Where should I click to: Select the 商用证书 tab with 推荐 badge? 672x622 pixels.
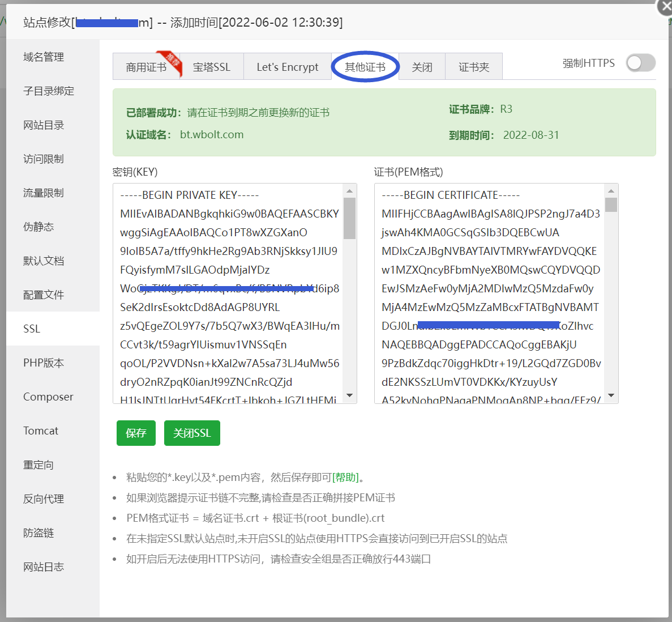coord(145,66)
